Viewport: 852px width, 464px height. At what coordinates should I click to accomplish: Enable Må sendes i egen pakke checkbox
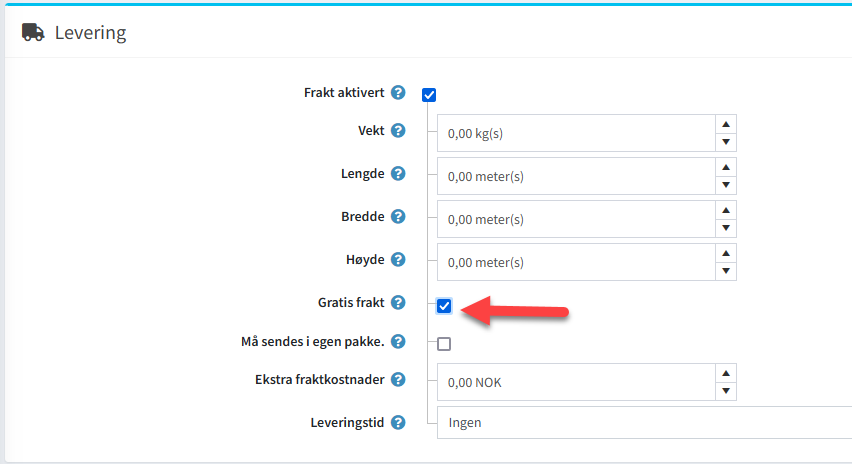(x=444, y=344)
